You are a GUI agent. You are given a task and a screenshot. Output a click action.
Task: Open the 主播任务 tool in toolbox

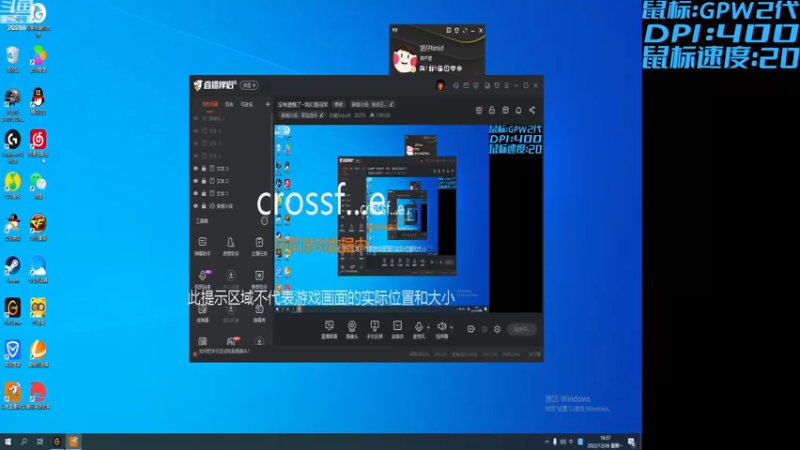coord(259,246)
